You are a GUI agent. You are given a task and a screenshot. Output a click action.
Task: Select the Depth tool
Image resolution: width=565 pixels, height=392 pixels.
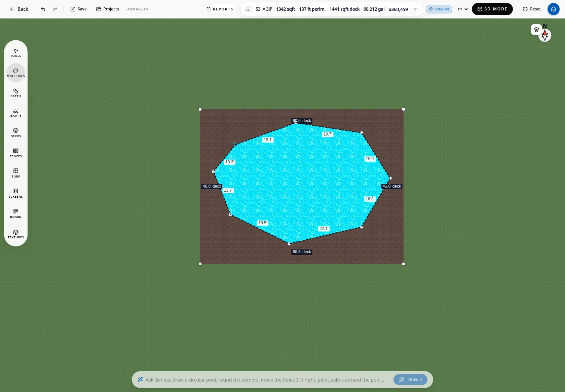coord(16,93)
